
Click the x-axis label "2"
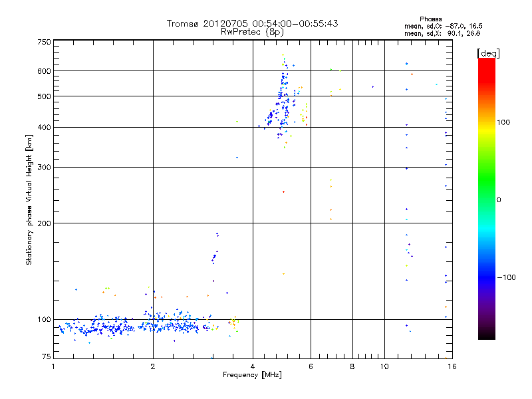153,366
